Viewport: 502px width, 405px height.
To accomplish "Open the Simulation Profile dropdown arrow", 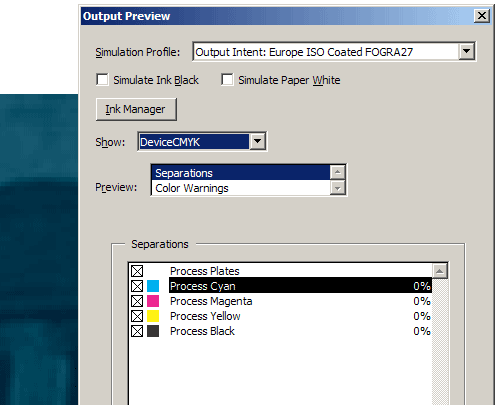I will pos(466,52).
